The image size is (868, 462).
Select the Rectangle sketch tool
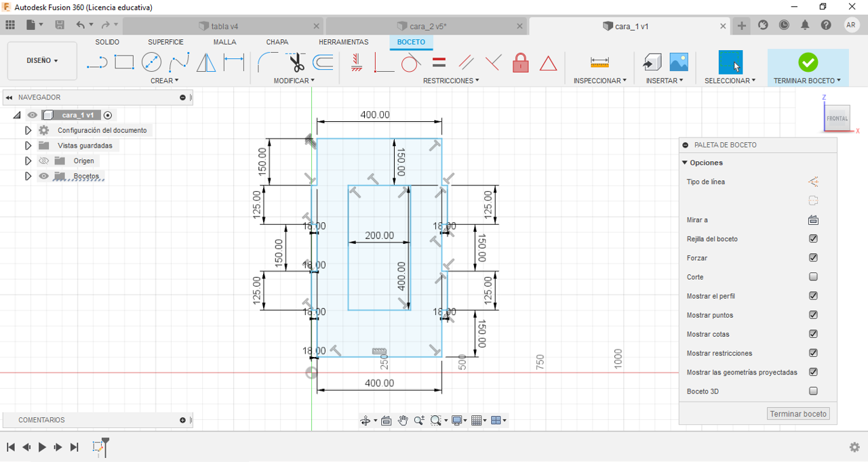tap(124, 63)
